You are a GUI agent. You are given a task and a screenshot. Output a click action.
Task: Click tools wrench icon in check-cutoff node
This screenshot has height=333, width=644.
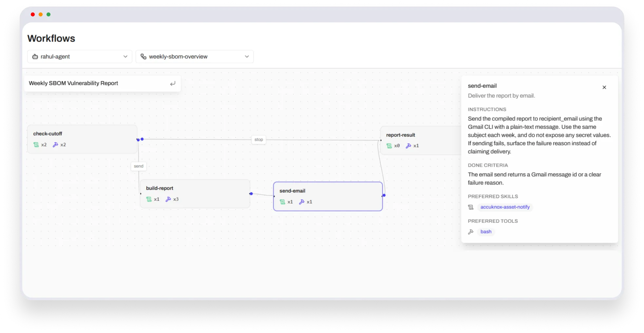(x=55, y=145)
